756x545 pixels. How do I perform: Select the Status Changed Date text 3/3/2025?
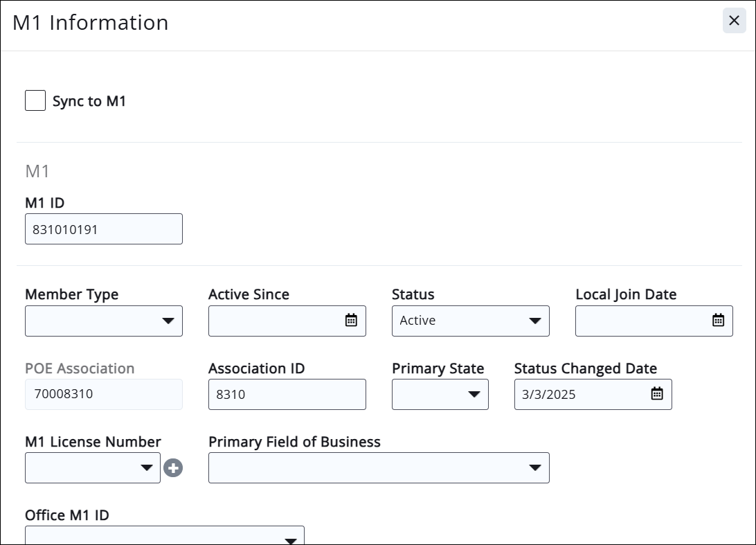549,395
